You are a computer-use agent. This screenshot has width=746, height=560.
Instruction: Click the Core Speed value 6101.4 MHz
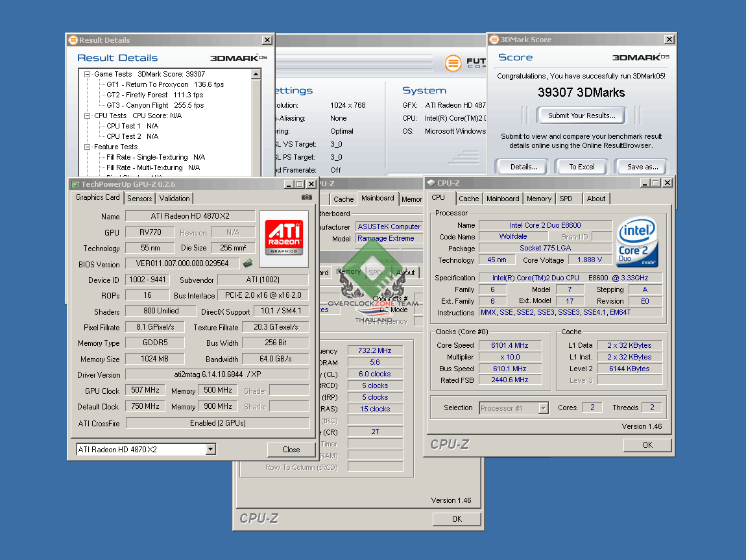tap(509, 345)
